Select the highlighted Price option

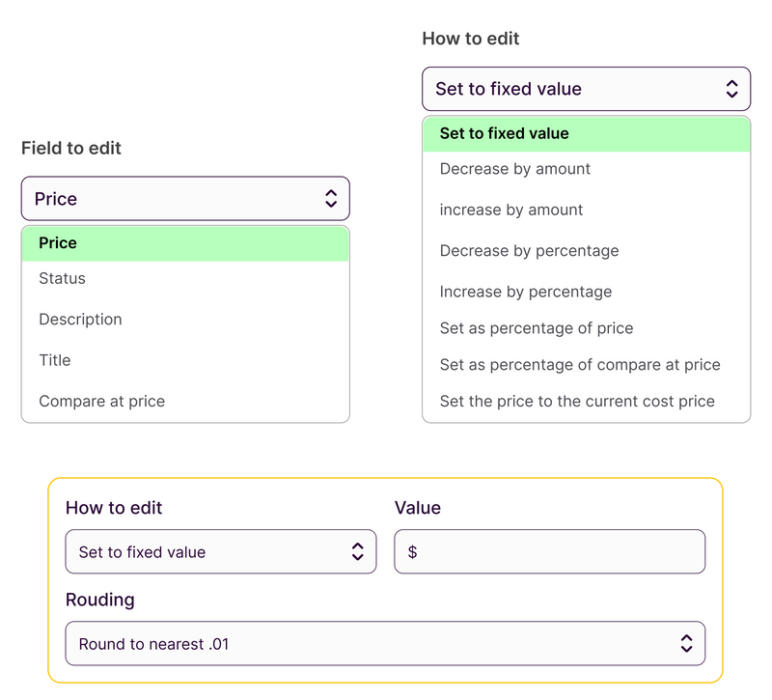click(51, 242)
